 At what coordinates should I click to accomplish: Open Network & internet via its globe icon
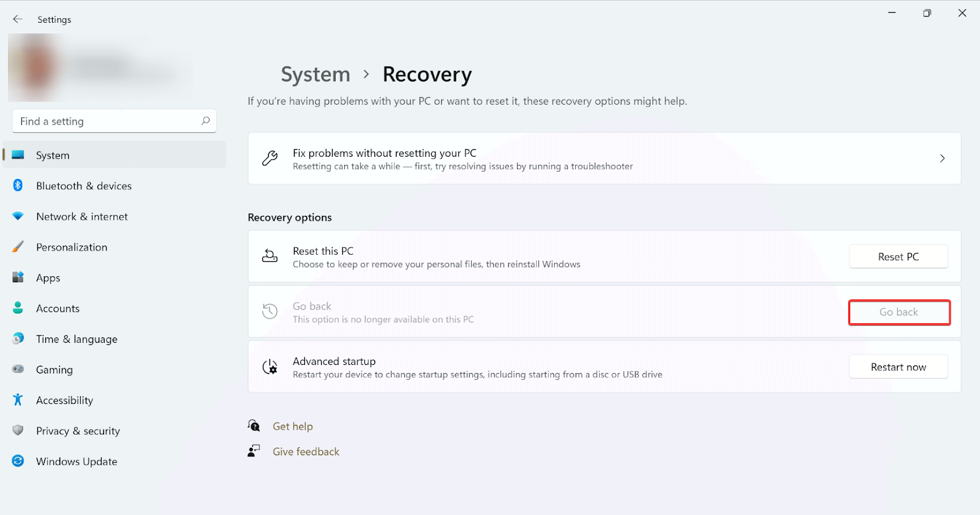(x=18, y=216)
